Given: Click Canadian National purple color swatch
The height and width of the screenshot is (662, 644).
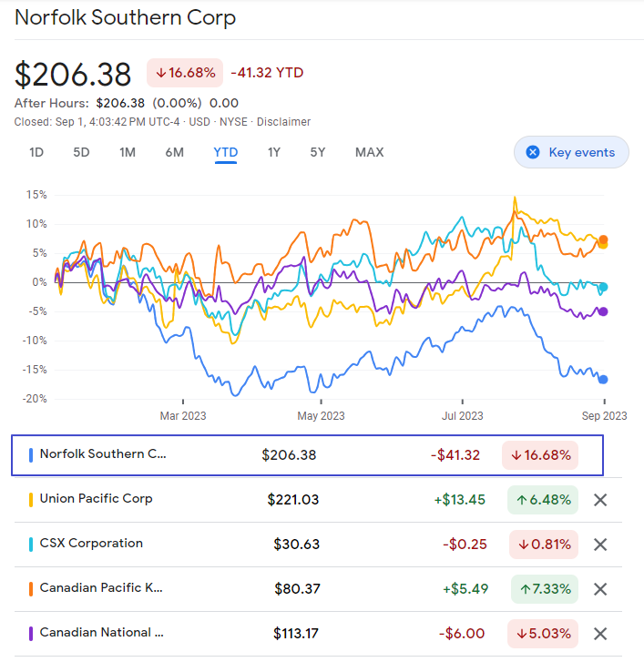Looking at the screenshot, I should (x=31, y=634).
